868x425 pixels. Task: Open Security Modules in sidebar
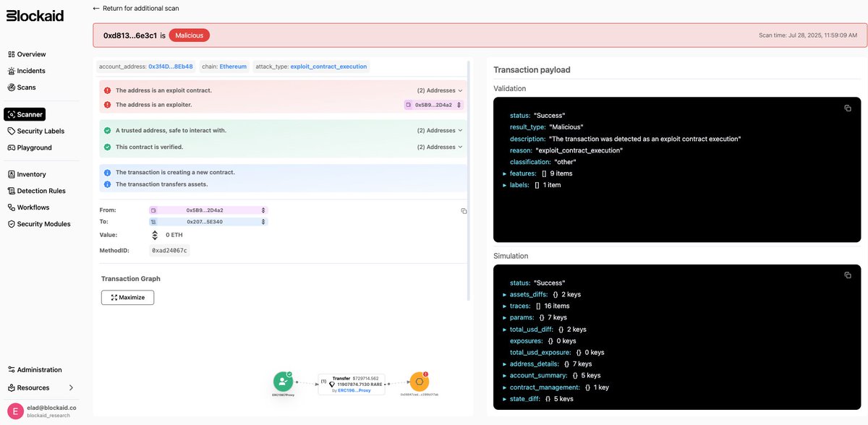pyautogui.click(x=39, y=224)
